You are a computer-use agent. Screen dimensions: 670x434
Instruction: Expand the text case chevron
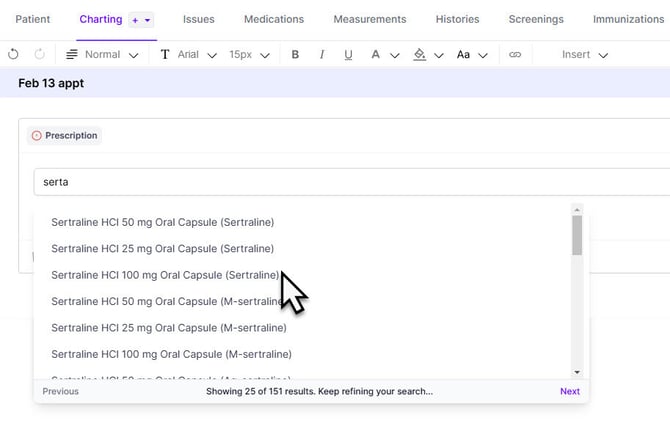[483, 55]
